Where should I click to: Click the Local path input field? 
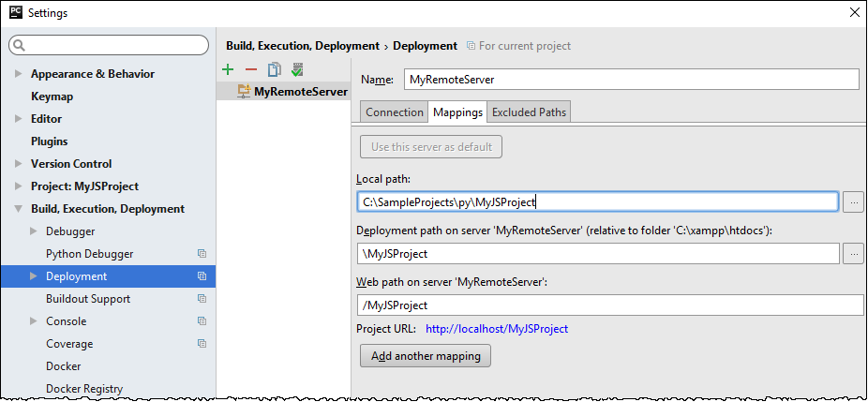(598, 202)
